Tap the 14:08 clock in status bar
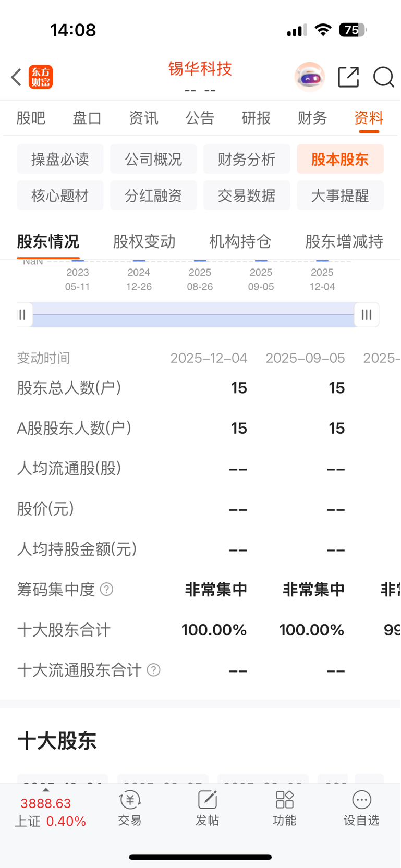401x868 pixels. [73, 30]
